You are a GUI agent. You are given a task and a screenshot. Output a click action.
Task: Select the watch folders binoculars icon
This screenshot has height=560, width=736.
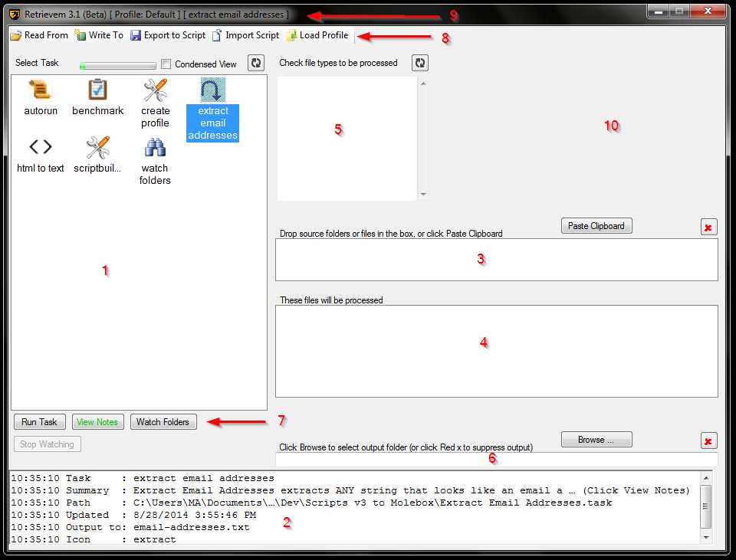155,148
